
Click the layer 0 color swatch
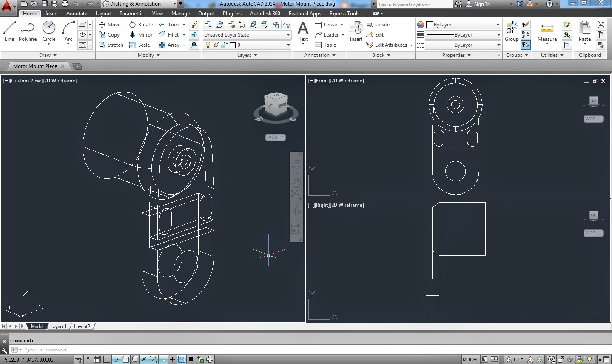(232, 45)
